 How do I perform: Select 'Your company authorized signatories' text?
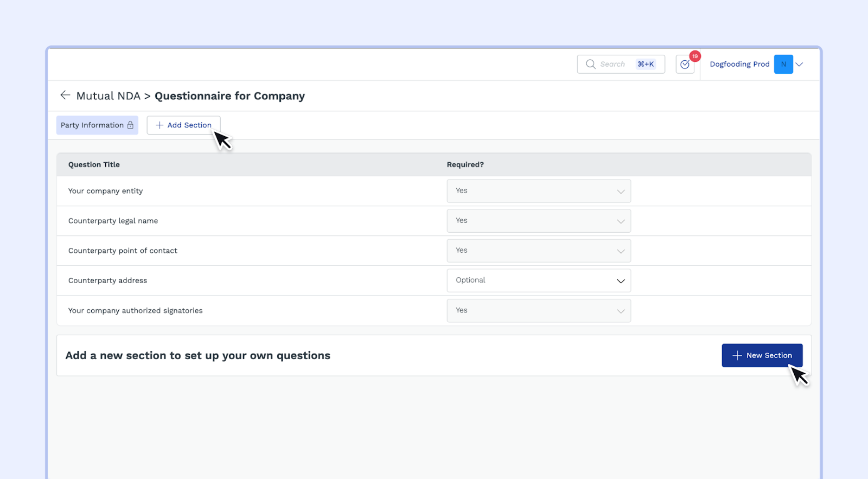pos(135,310)
